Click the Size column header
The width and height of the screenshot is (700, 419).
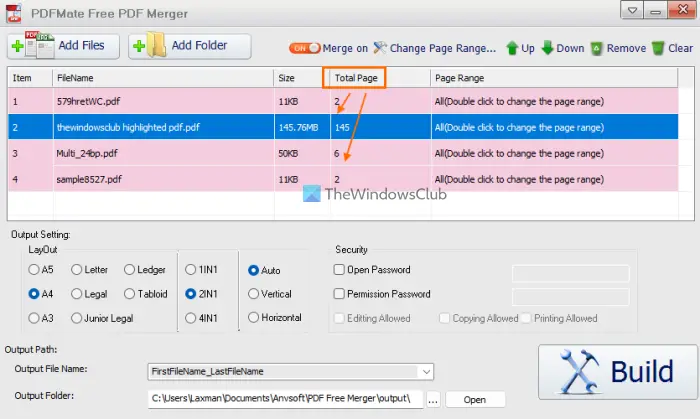302,78
